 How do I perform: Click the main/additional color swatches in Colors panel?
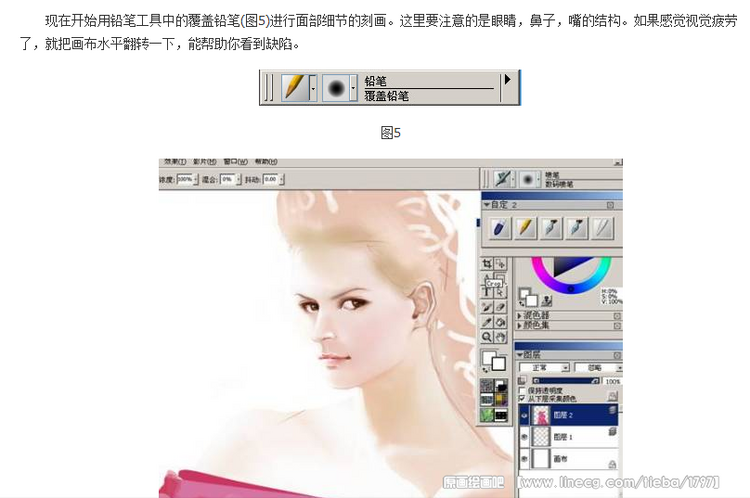[528, 297]
